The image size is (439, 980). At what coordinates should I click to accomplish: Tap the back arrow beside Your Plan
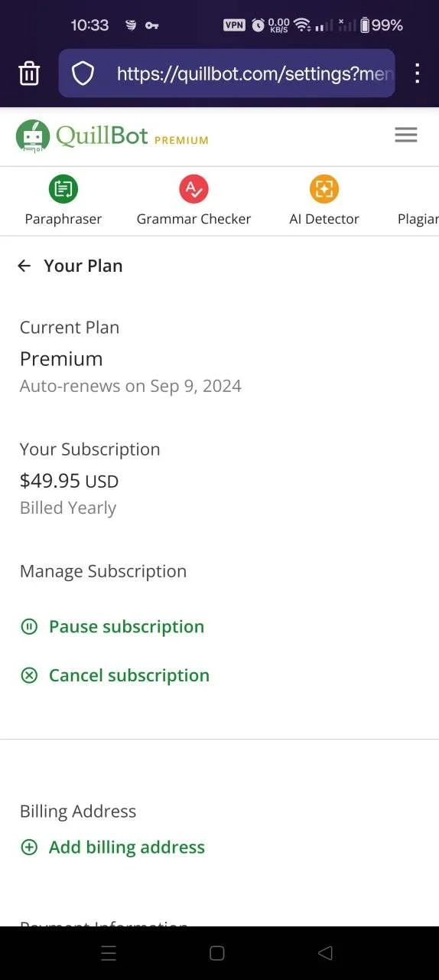(24, 266)
